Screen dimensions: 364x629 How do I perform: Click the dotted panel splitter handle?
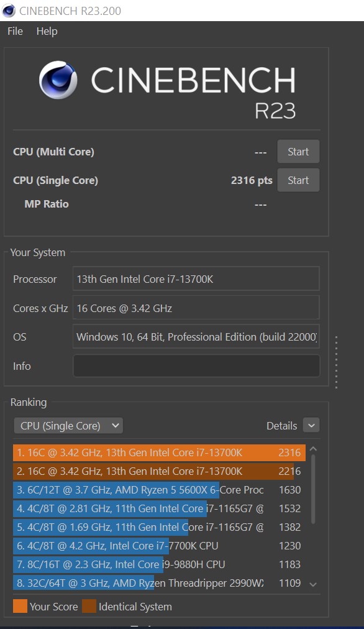[x=336, y=362]
